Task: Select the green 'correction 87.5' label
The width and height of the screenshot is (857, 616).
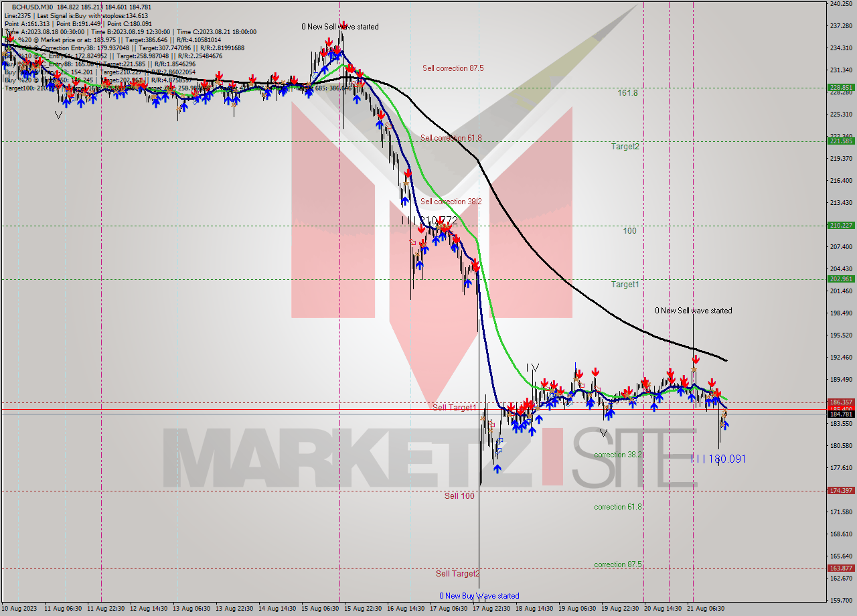Action: [618, 564]
